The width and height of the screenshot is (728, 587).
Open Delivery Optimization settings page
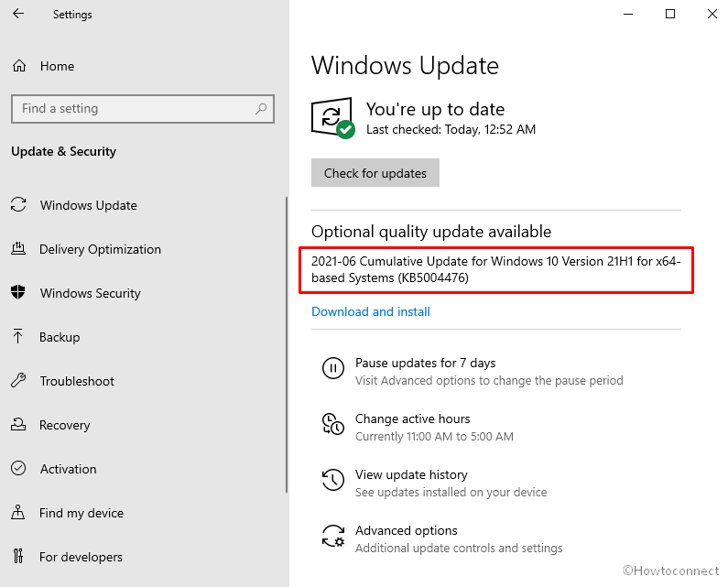pos(100,249)
